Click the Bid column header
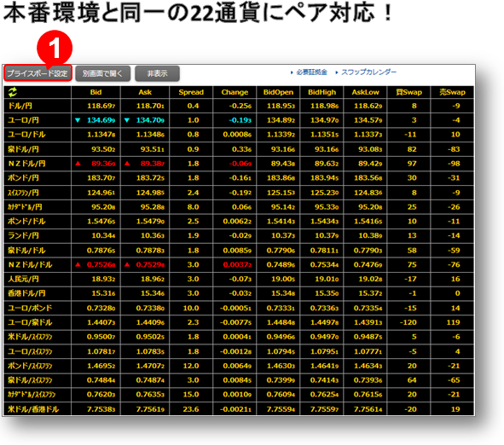504x445 pixels. (x=96, y=92)
